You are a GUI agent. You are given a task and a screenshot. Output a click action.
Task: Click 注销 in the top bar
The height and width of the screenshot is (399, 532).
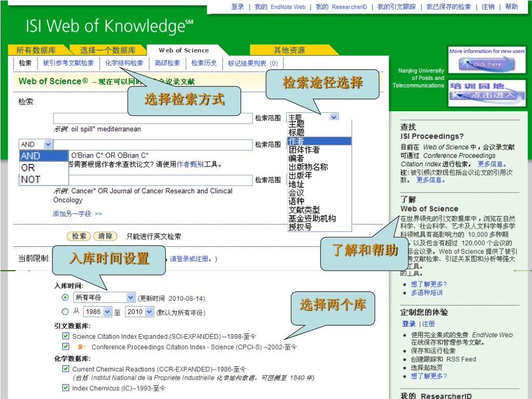coord(488,6)
